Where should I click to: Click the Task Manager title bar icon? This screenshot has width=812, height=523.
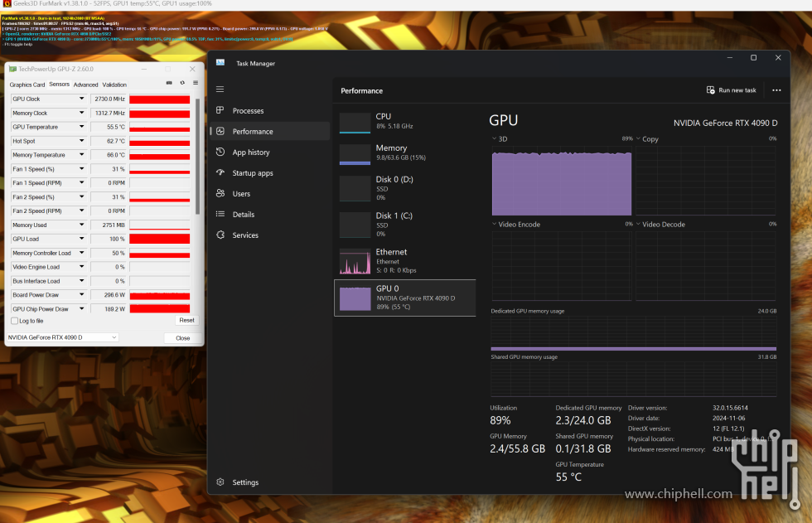click(x=220, y=63)
